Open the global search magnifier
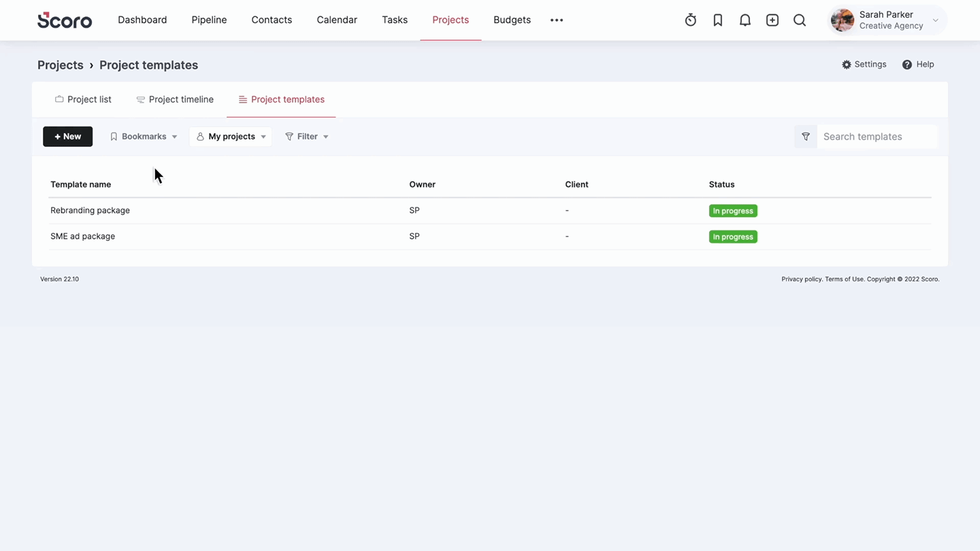 coord(800,20)
